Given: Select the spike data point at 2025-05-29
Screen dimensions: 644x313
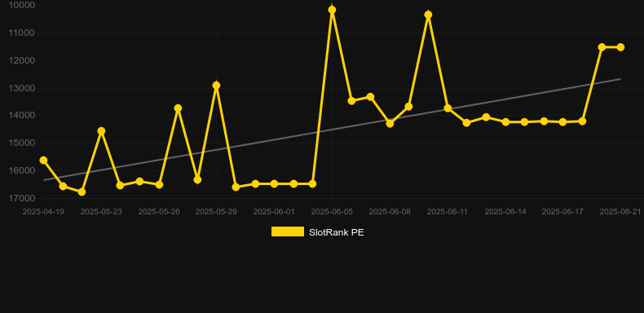Looking at the screenshot, I should click(x=217, y=86).
